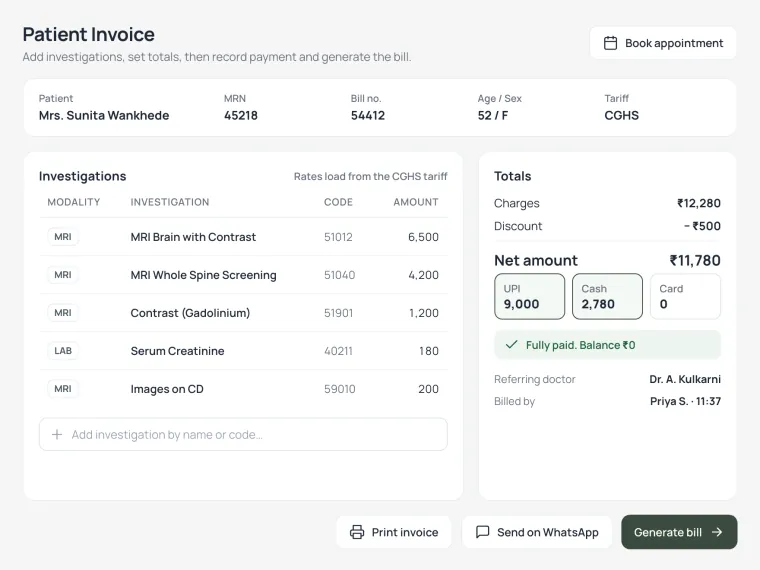Select the Contrast (Gadolinium) investigation name
Screen dimensions: 760x570
click(x=190, y=313)
